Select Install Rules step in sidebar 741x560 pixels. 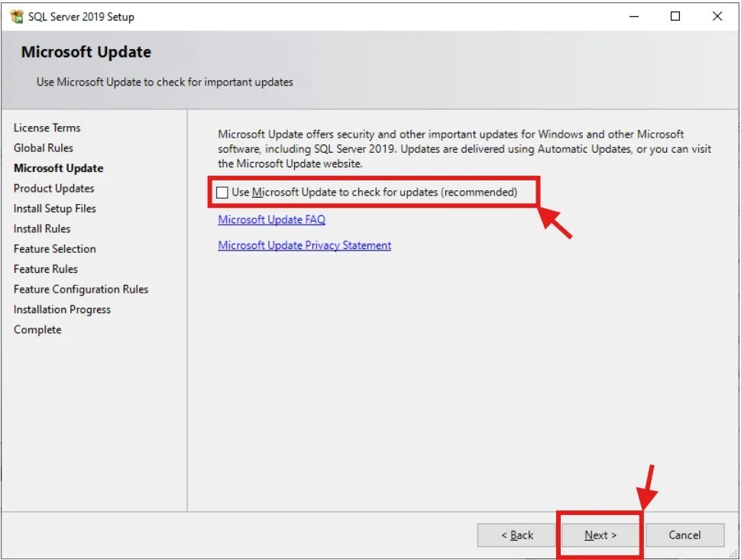[x=42, y=228]
